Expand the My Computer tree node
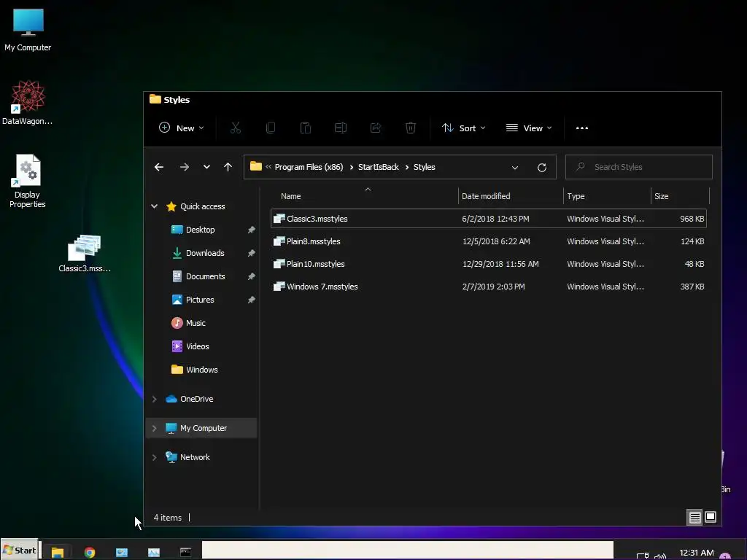 coord(155,428)
